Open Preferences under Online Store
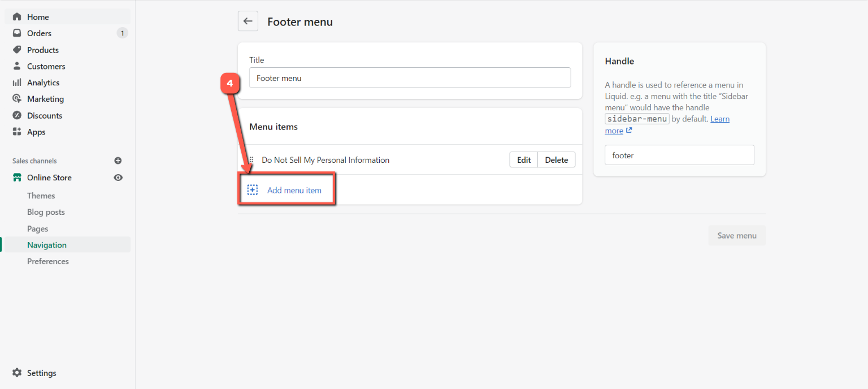This screenshot has width=868, height=389. point(48,261)
